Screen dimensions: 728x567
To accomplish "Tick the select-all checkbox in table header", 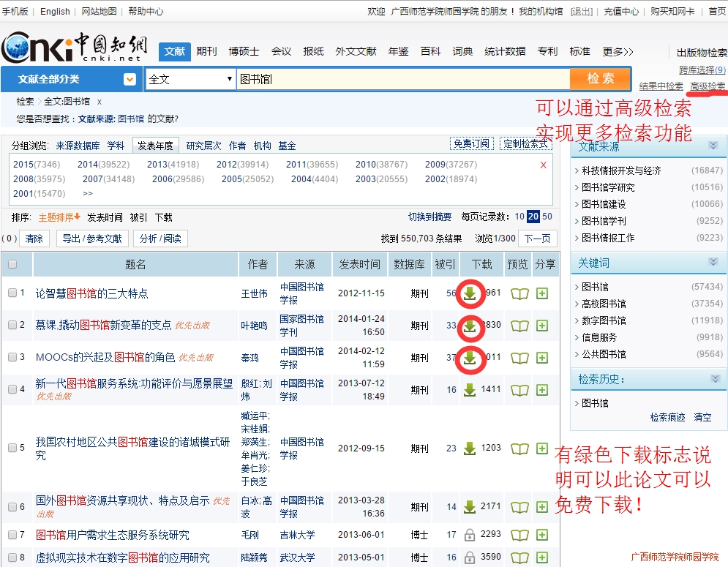I will pyautogui.click(x=12, y=265).
